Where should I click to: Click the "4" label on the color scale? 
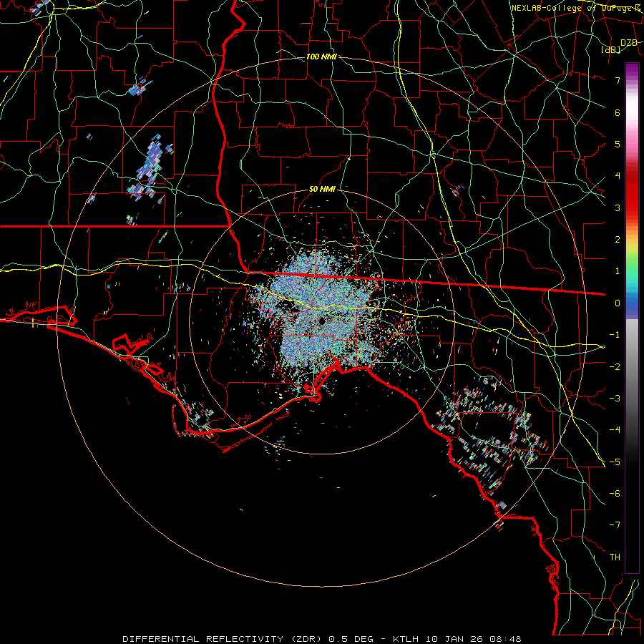[x=618, y=176]
